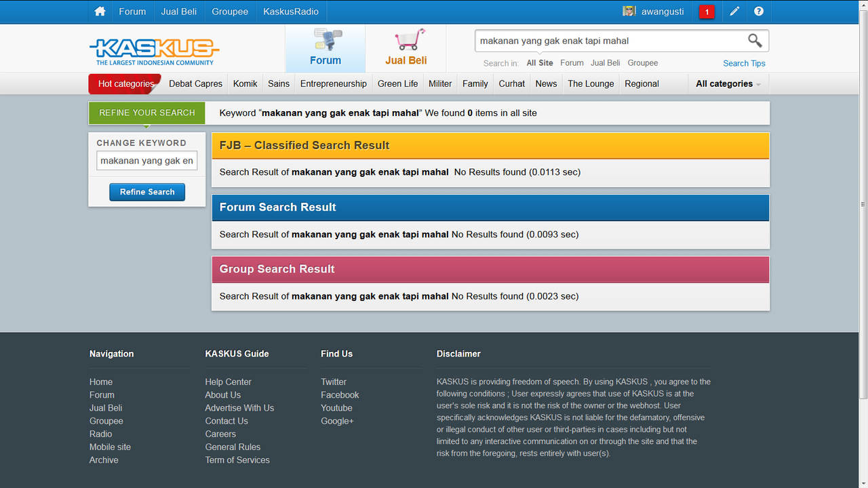Open Home link in footer Navigation
This screenshot has width=868, height=488.
(101, 382)
